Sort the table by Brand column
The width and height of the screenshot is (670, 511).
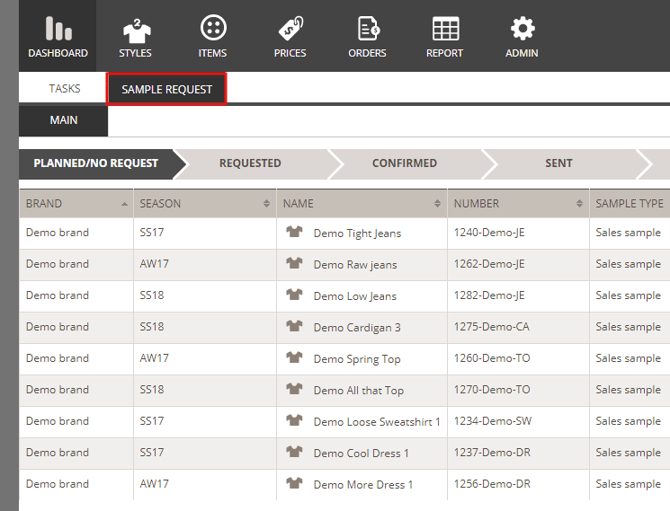(x=76, y=204)
